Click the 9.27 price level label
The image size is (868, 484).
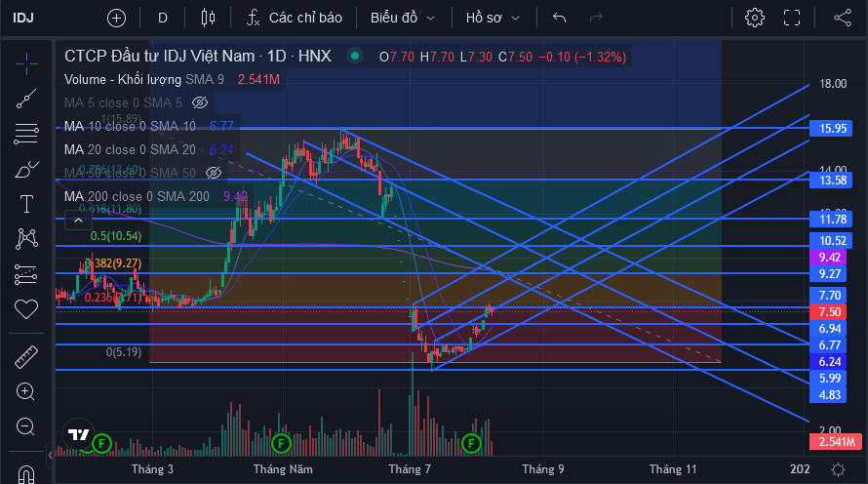829,273
